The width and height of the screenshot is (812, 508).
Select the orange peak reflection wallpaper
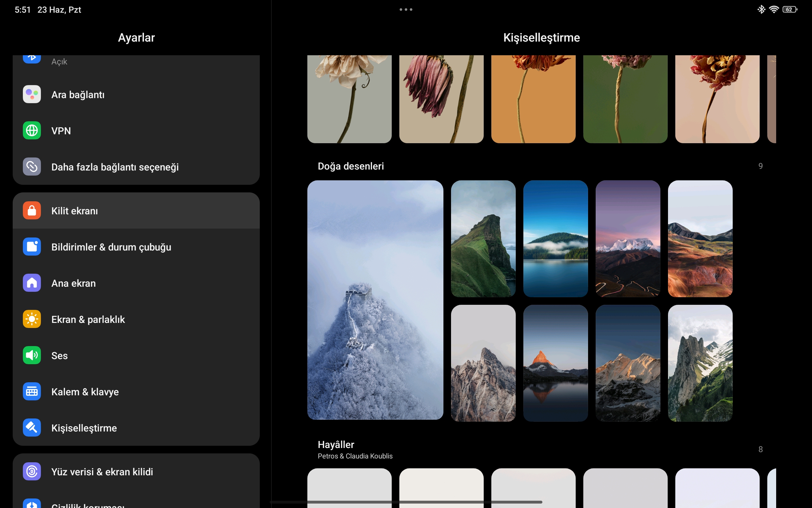click(x=555, y=363)
